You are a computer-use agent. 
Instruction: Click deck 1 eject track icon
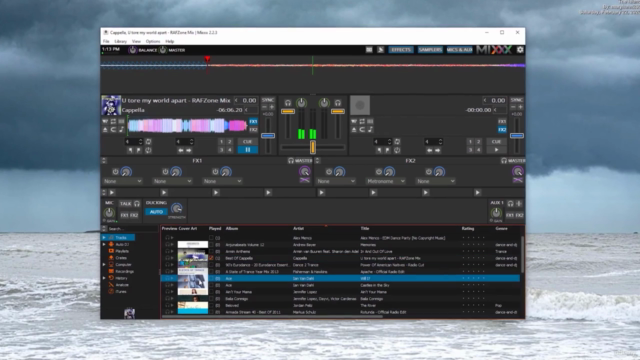click(105, 129)
